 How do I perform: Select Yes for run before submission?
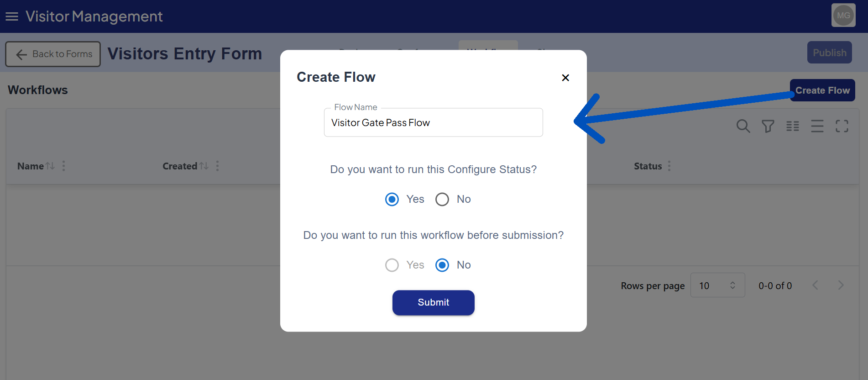(392, 265)
